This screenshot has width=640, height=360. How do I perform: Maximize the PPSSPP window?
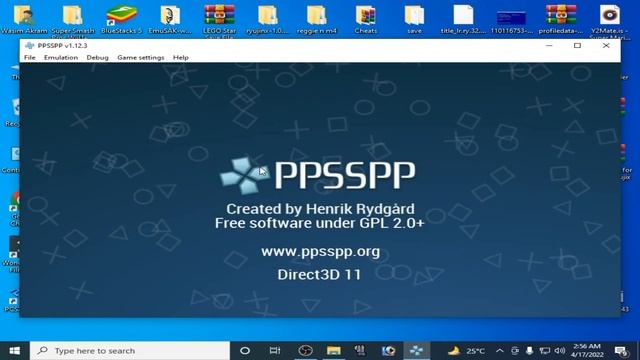point(577,45)
